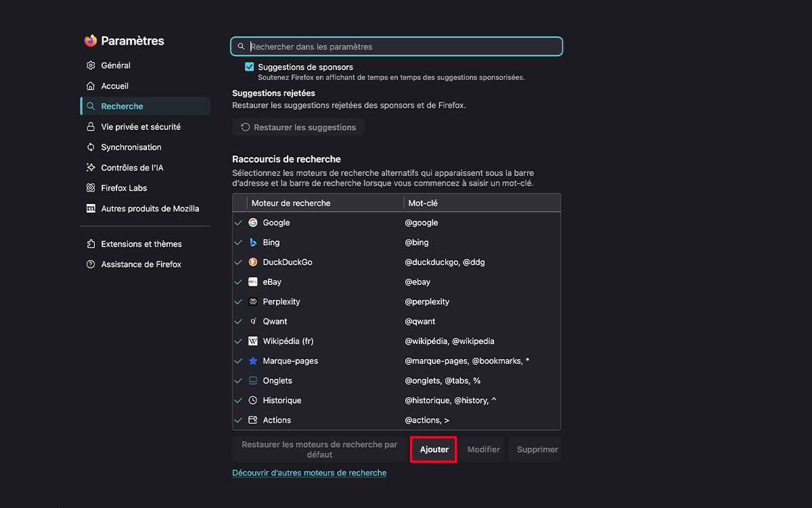Click the Général gear icon
The height and width of the screenshot is (508, 812).
[91, 66]
